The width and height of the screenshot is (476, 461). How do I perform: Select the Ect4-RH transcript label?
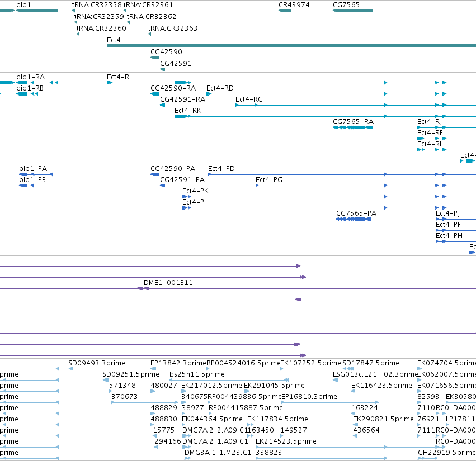pyautogui.click(x=431, y=144)
